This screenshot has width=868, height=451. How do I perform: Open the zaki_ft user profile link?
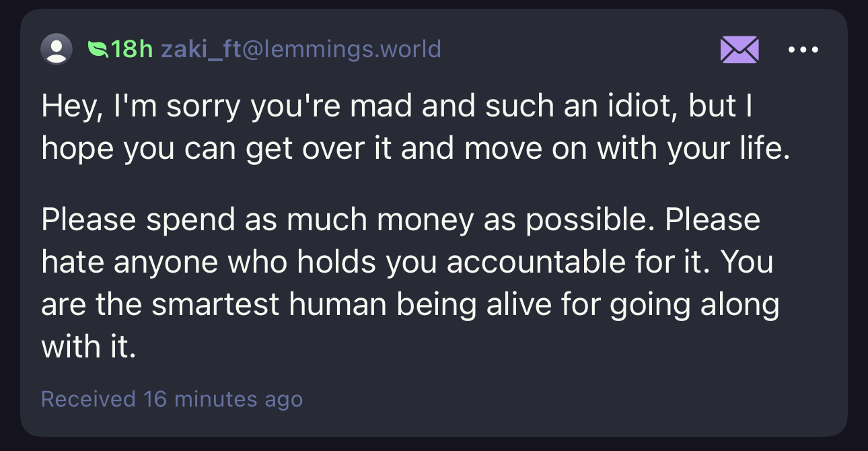coord(201,49)
